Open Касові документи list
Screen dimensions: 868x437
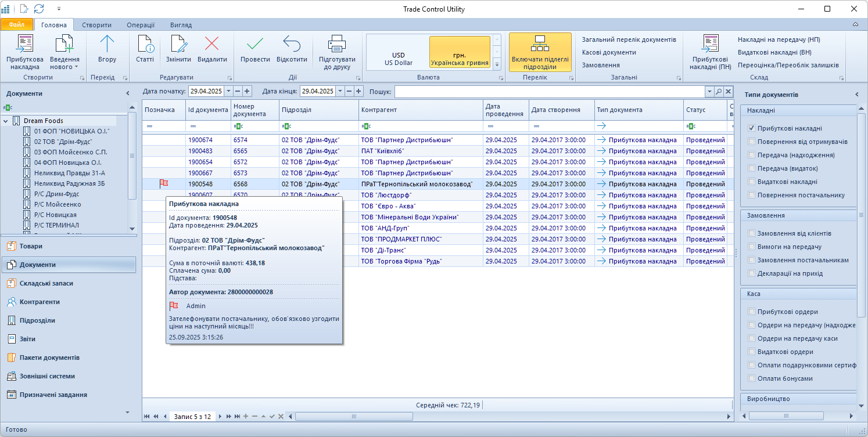(x=609, y=52)
